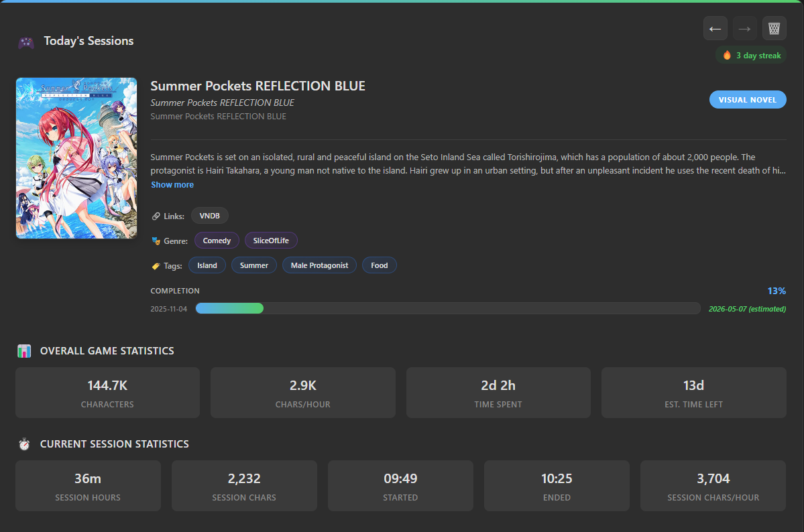Screen dimensions: 804x532
Task: Click the tag icon next to Tags
Action: tap(156, 266)
